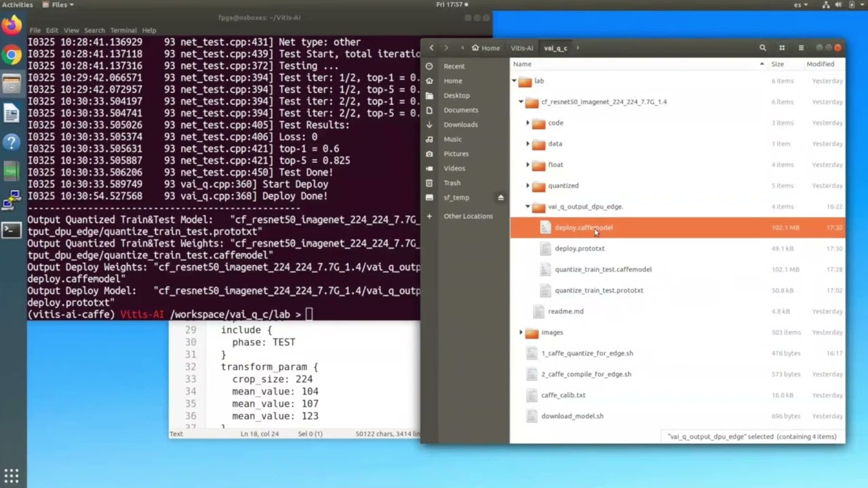Open the hamburger menu in Files
The image size is (868, 488).
[x=801, y=48]
